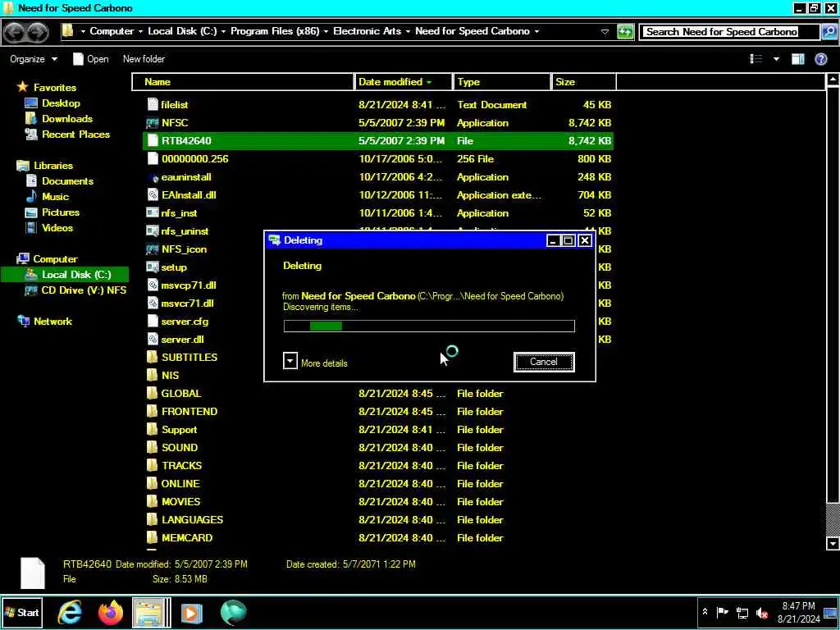Screen dimensions: 840x630
Task: Select the eauninstall application icon
Action: [153, 177]
